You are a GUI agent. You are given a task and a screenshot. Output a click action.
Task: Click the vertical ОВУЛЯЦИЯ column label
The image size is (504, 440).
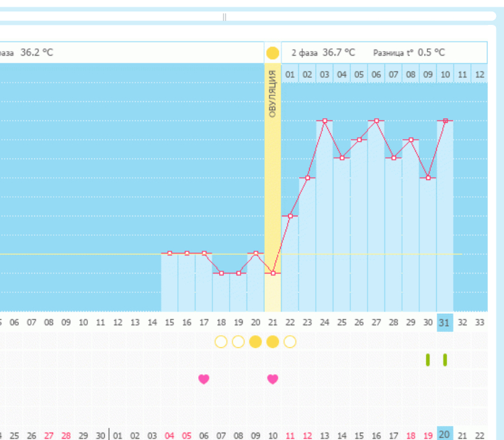[272, 93]
